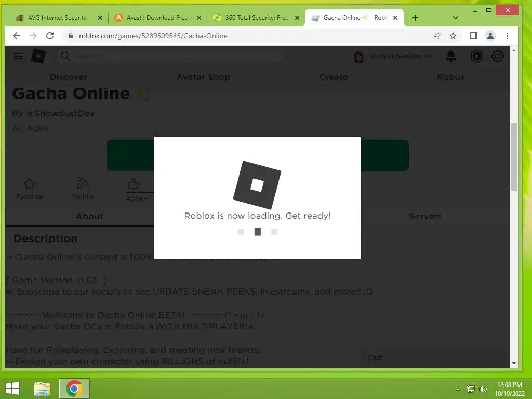Open the network tray icon
Viewport: 532px width, 399px height.
coord(470,389)
